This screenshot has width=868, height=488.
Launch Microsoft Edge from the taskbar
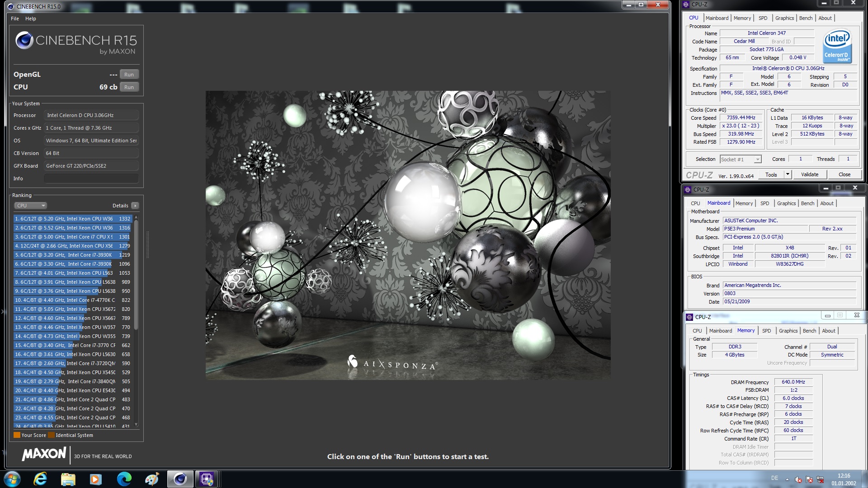(124, 479)
